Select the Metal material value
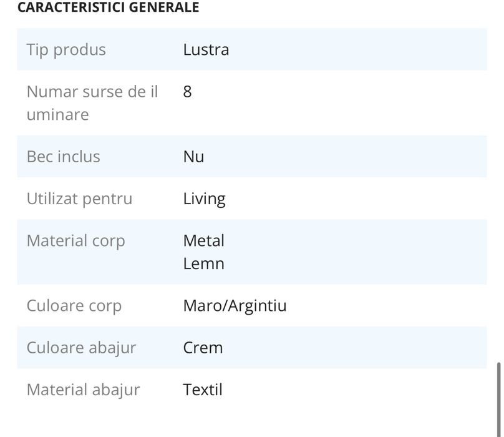The image size is (504, 437). coord(203,241)
